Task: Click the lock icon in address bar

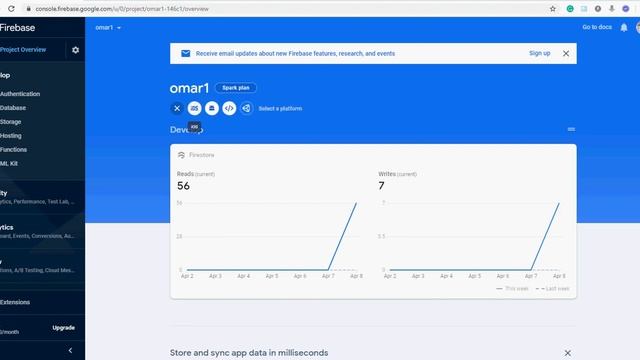Action: point(28,9)
